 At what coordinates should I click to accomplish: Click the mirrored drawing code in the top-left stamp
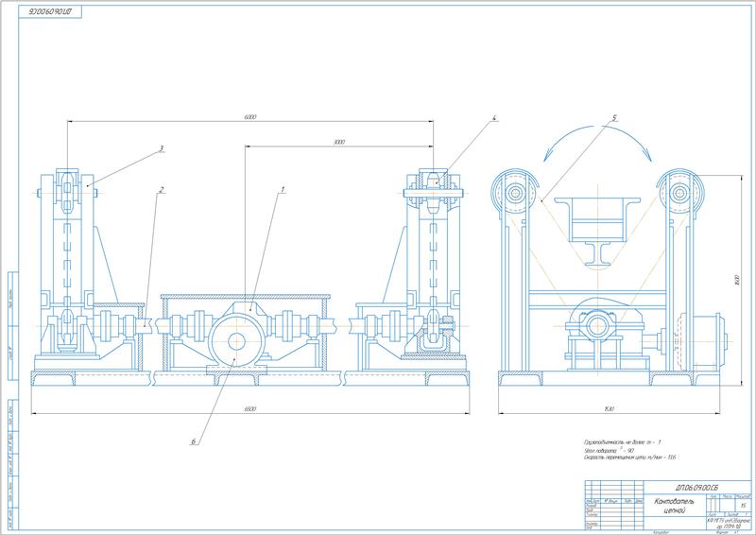(x=50, y=12)
